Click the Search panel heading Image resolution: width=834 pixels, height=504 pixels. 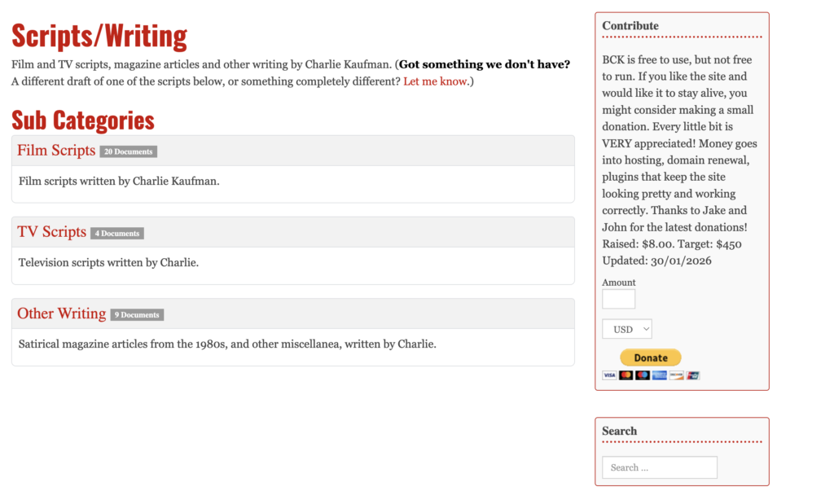[x=620, y=431]
